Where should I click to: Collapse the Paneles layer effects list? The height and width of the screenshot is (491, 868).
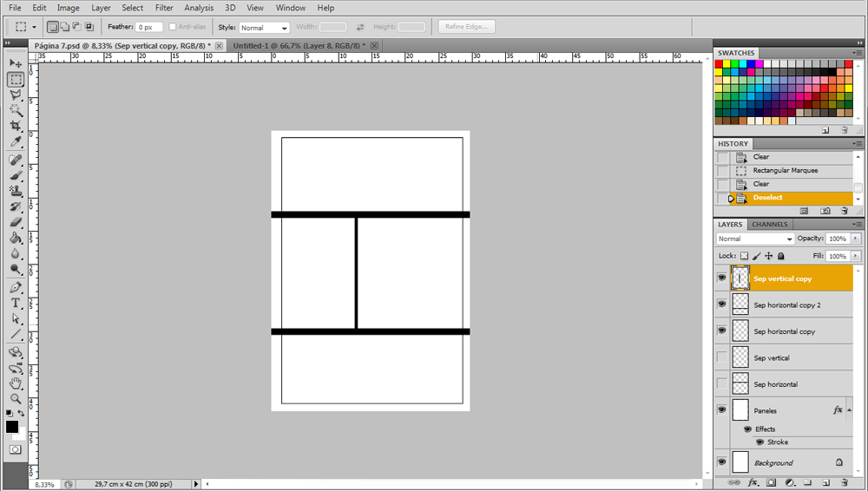[851, 410]
